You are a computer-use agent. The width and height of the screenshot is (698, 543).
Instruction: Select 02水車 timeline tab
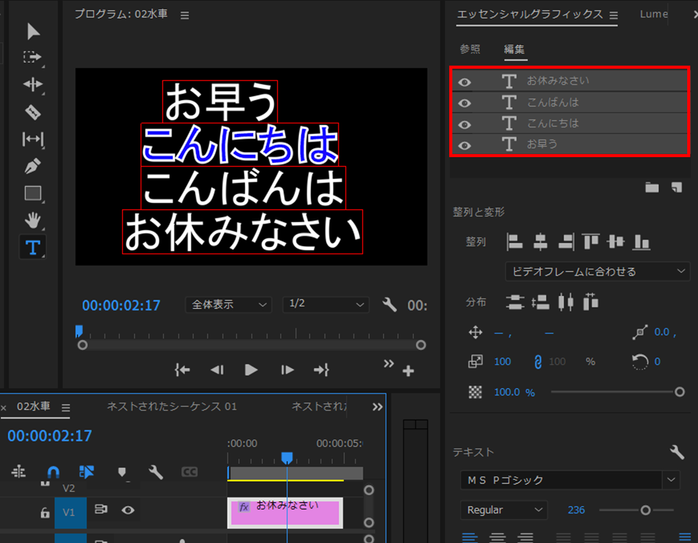33,406
